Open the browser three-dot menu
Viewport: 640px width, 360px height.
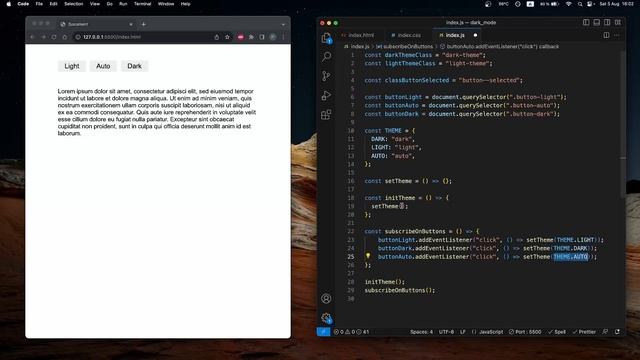[283, 37]
